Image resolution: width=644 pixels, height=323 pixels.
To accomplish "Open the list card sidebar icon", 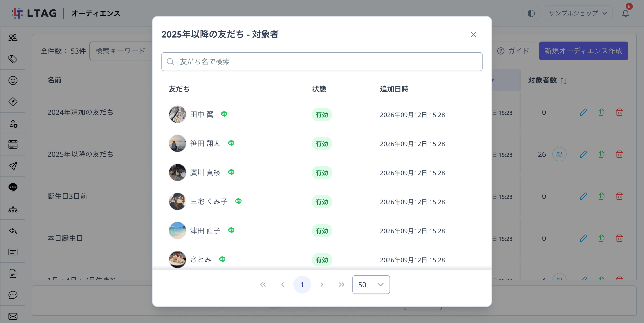I will tap(13, 252).
